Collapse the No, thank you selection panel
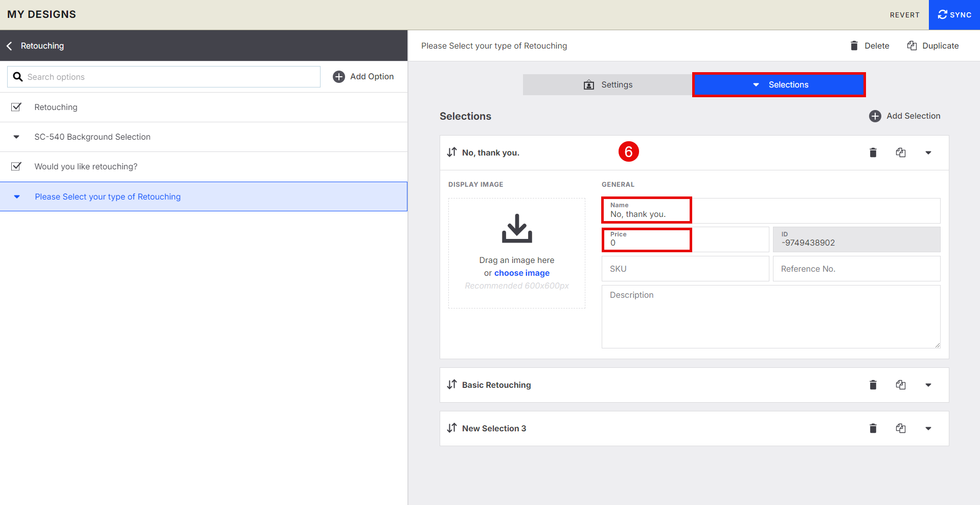 click(928, 153)
